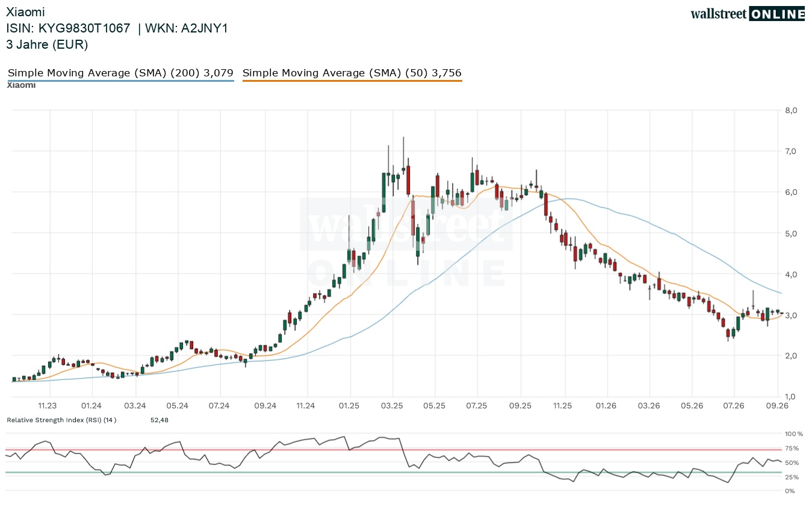Click the 07.24 date axis label
812x507 pixels.
pos(220,406)
